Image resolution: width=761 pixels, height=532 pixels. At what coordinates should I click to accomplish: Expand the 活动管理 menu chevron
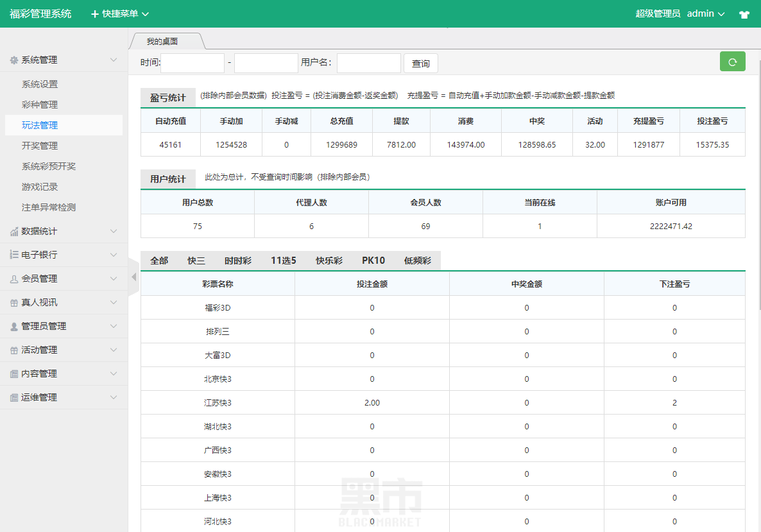point(114,350)
